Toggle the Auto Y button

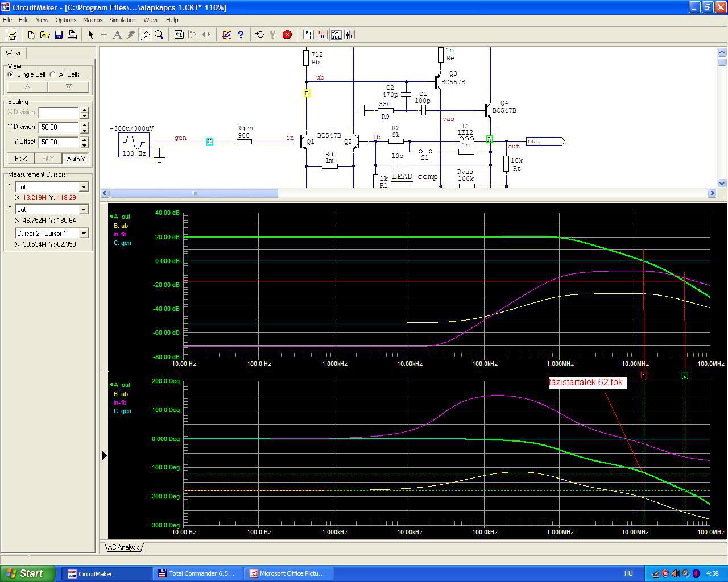76,159
